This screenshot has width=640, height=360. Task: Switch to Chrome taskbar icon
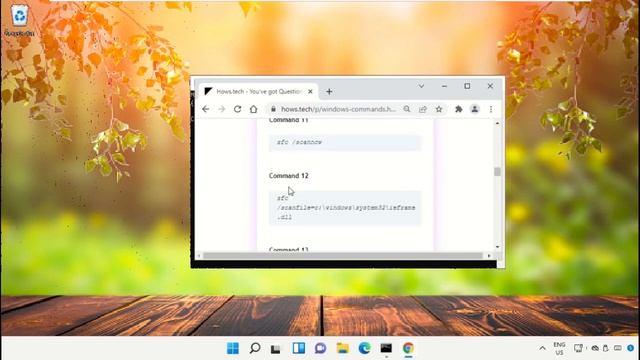[408, 348]
